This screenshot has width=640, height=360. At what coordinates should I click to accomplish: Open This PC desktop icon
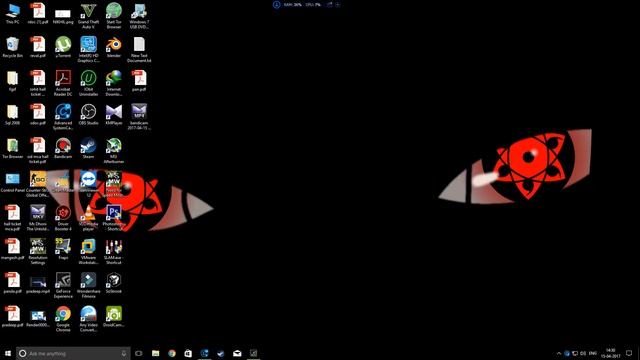click(13, 13)
